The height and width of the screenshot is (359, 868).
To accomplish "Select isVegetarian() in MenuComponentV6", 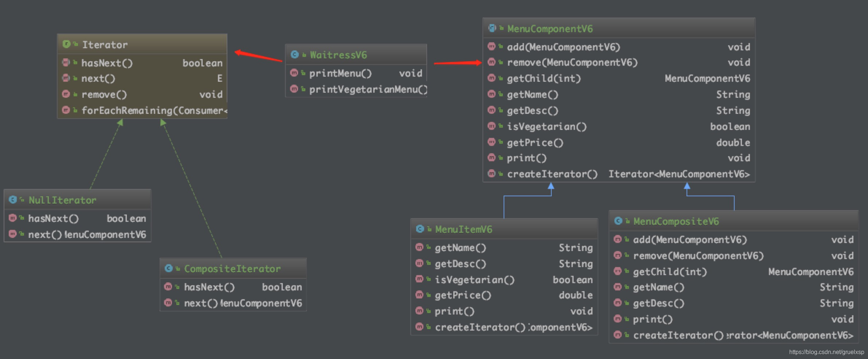I will (547, 127).
